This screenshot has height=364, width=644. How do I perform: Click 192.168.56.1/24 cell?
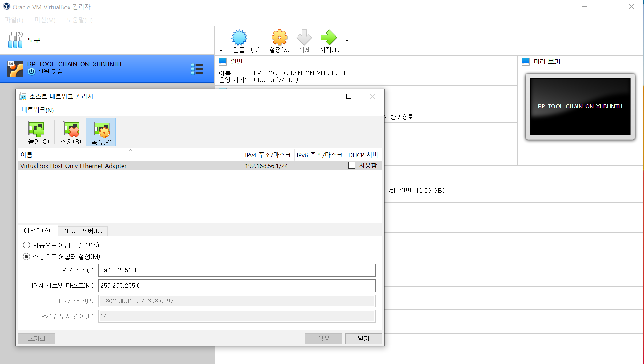(267, 166)
